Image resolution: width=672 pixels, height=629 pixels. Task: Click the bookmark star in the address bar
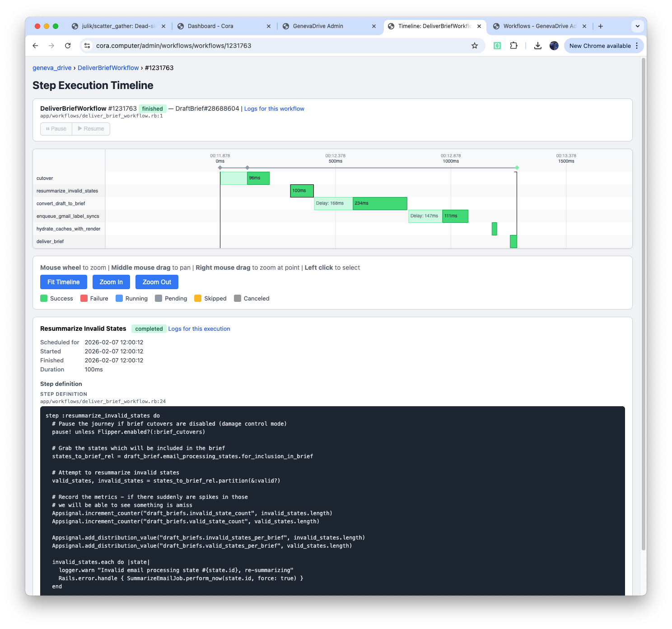[x=474, y=46]
